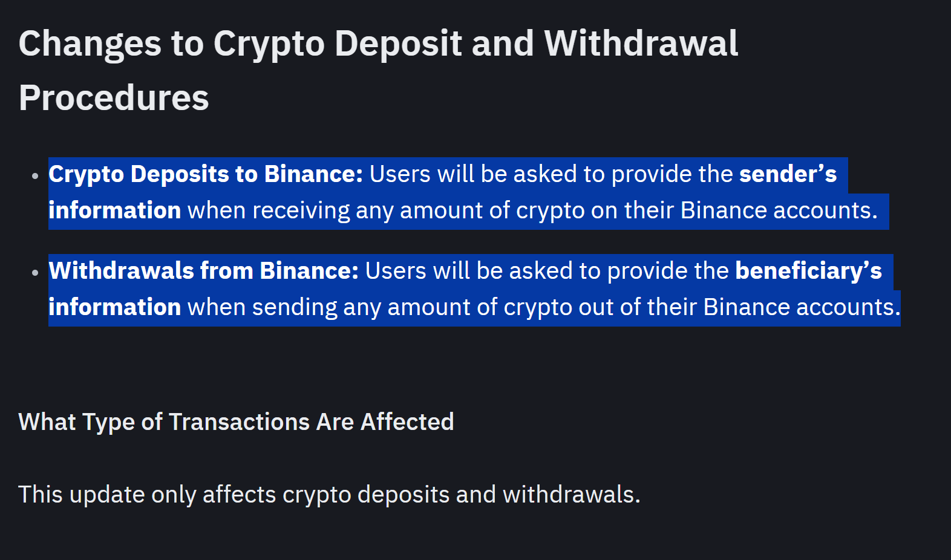Click the bold "Withdrawals from Binance:" label
This screenshot has height=560, width=951.
pyautogui.click(x=204, y=271)
